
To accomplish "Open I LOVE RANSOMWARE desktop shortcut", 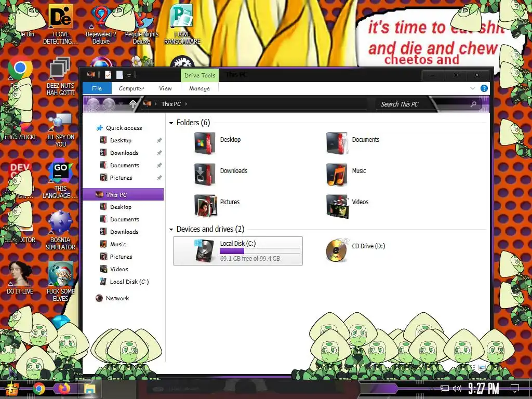I will tap(182, 24).
